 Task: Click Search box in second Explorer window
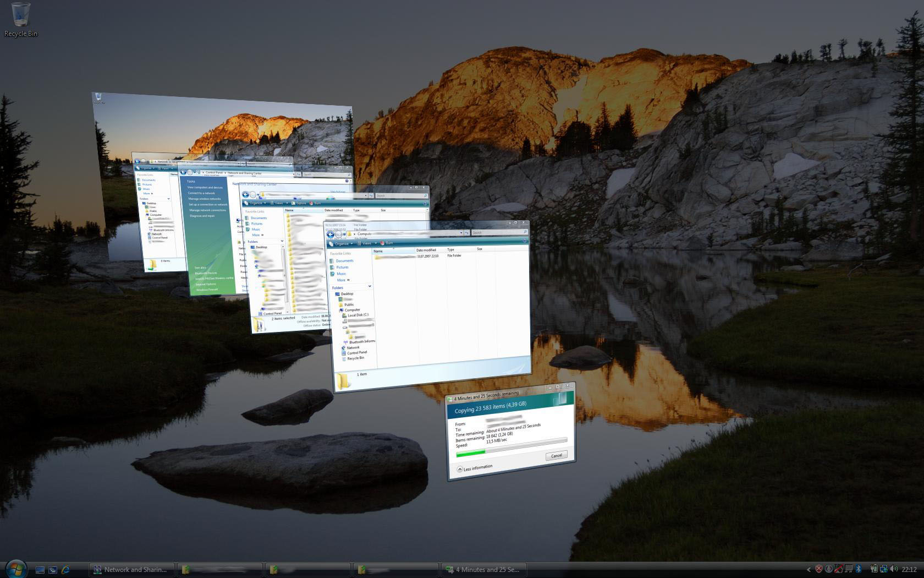(401, 195)
